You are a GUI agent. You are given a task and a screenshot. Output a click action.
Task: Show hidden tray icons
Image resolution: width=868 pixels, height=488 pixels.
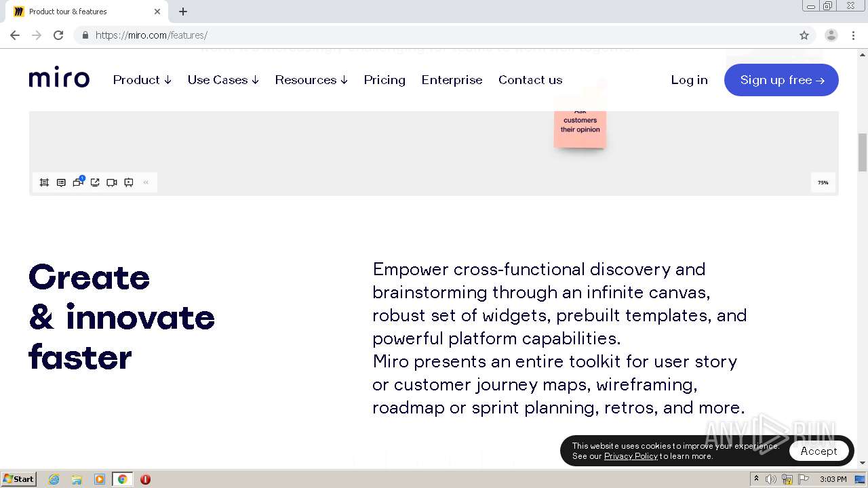pos(757,479)
